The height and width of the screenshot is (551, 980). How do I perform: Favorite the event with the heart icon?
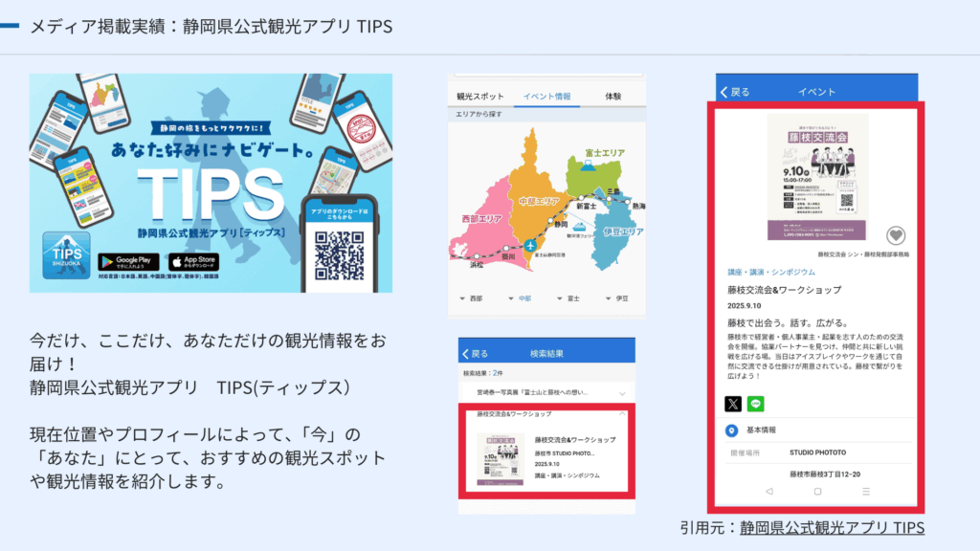(x=896, y=235)
